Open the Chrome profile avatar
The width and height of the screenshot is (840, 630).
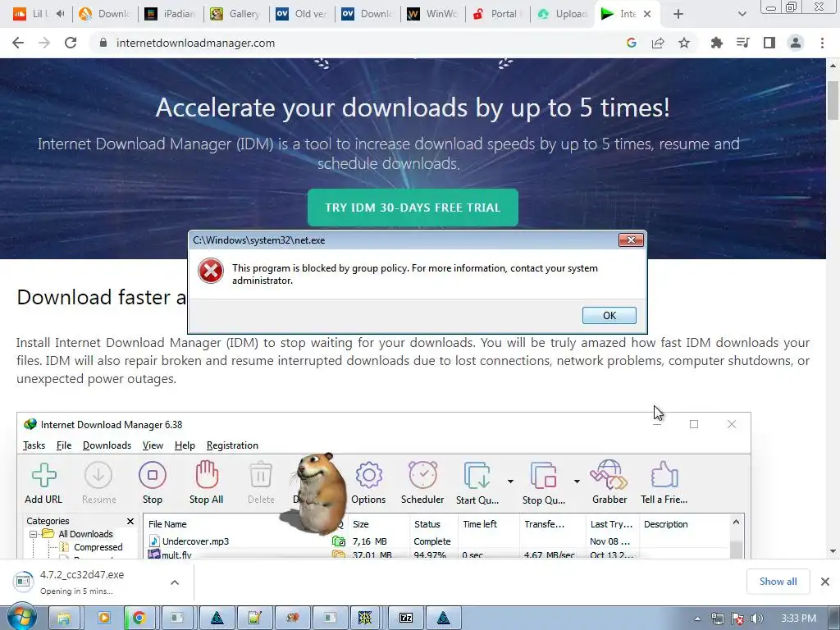[x=796, y=43]
